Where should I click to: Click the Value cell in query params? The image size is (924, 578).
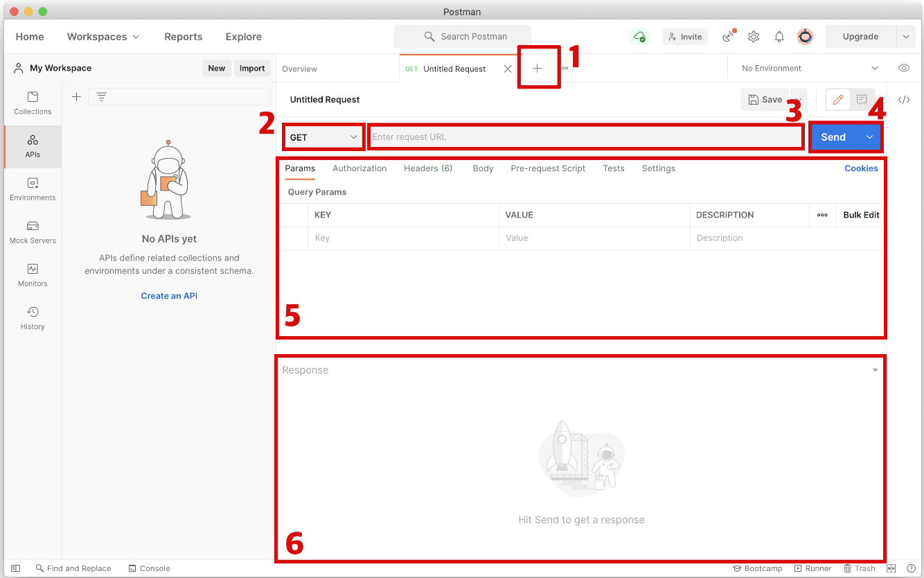click(594, 238)
